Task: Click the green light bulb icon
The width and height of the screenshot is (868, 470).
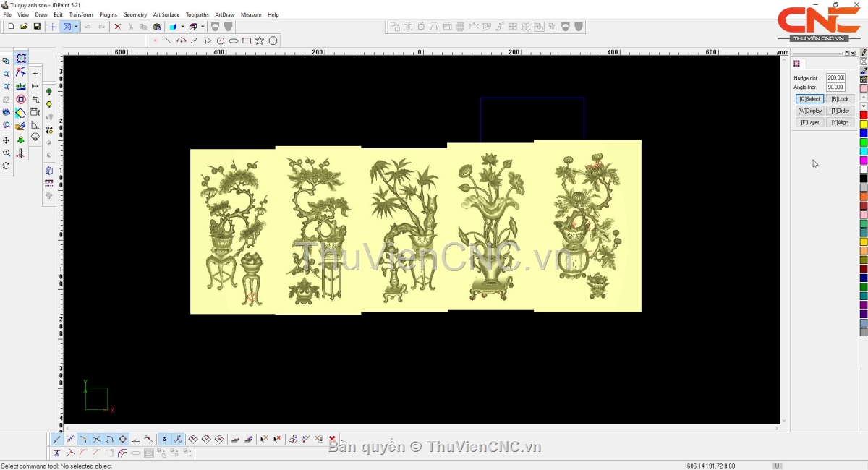Action: [x=49, y=93]
